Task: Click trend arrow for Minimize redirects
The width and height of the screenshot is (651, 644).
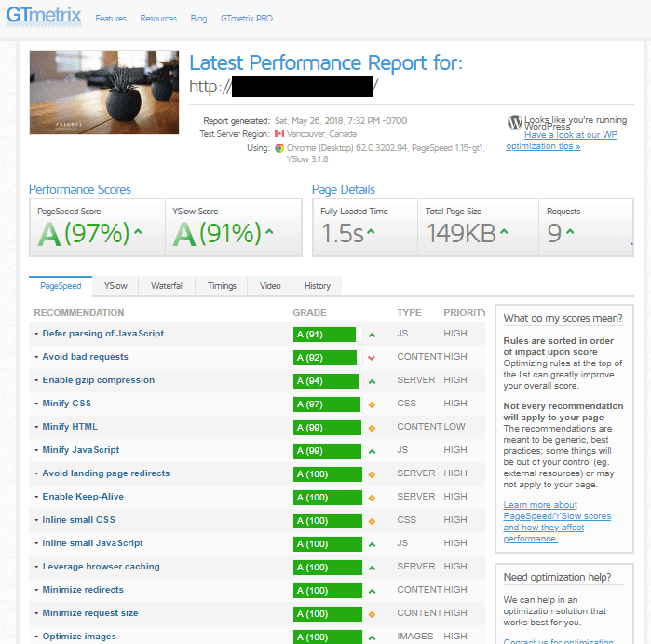Action: tap(372, 591)
